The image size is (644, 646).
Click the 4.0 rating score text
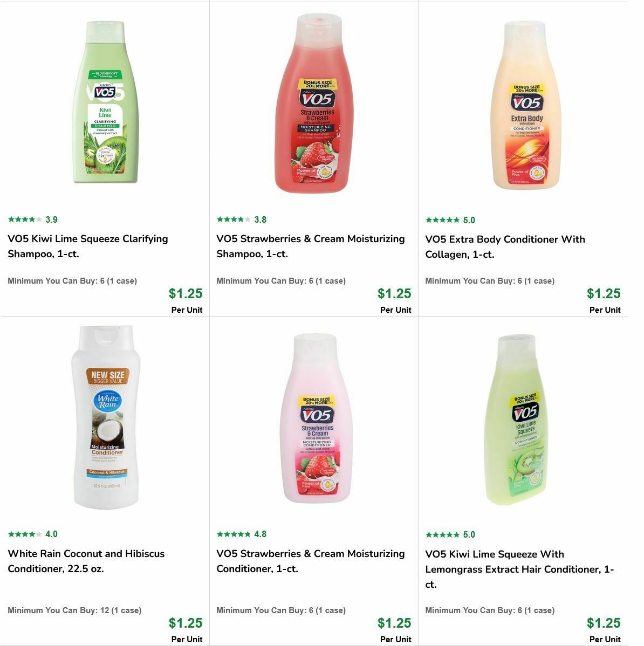pos(51,534)
